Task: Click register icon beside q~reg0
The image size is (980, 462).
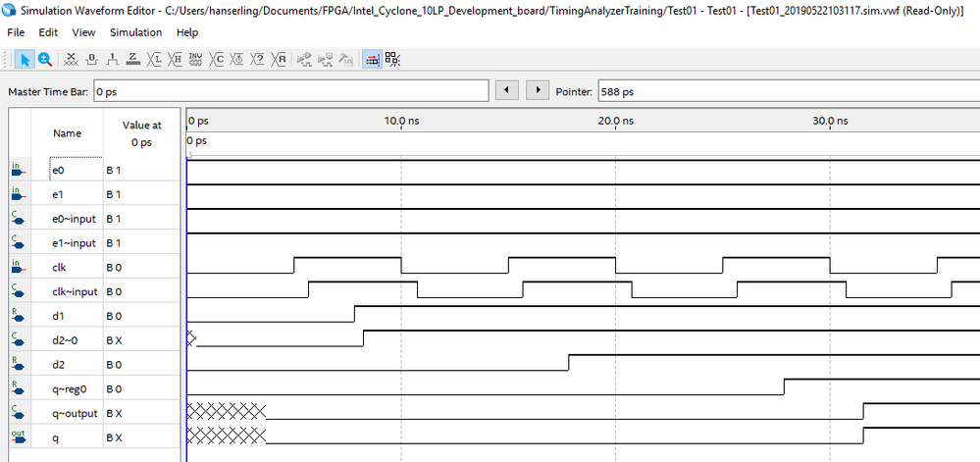Action: pos(18,388)
